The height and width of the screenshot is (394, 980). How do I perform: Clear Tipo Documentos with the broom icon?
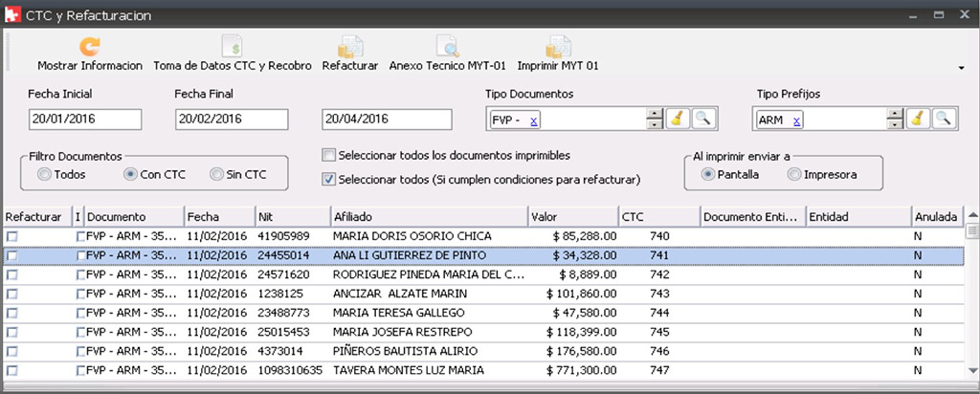pyautogui.click(x=678, y=119)
